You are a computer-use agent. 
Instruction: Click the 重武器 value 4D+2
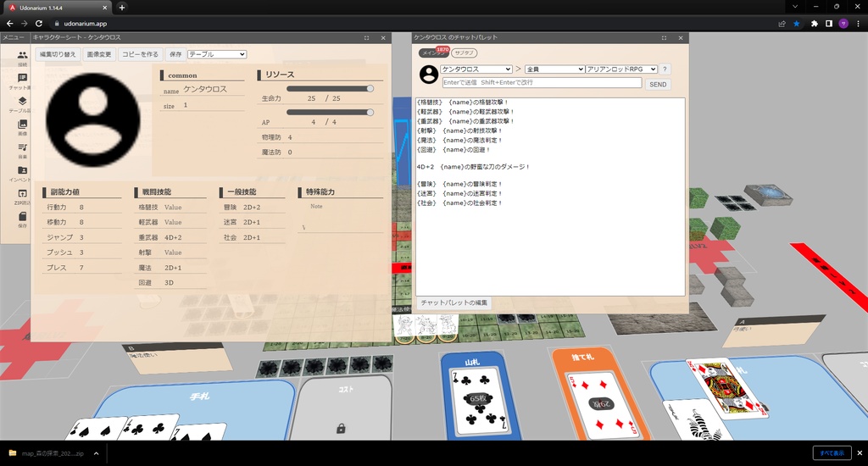pyautogui.click(x=173, y=237)
